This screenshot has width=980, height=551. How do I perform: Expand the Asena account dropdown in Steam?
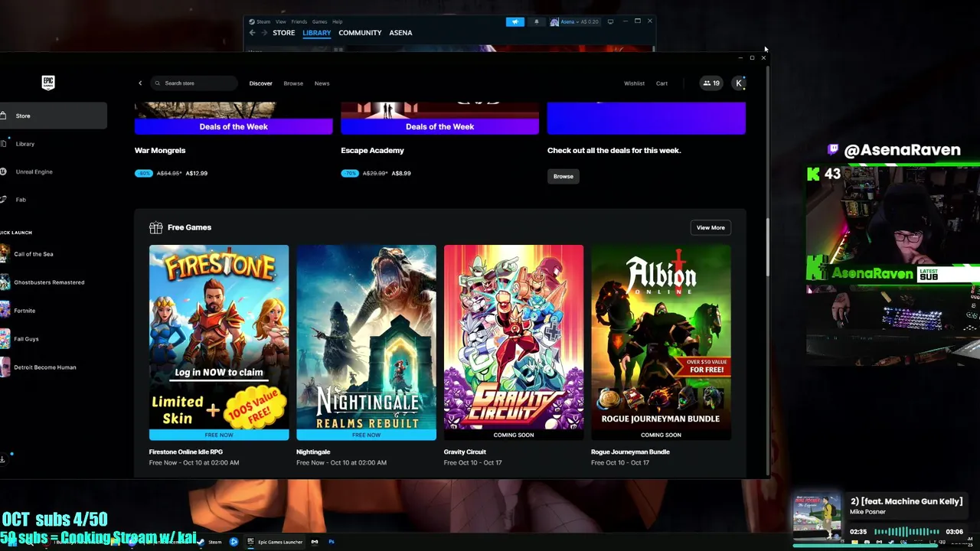click(x=575, y=21)
